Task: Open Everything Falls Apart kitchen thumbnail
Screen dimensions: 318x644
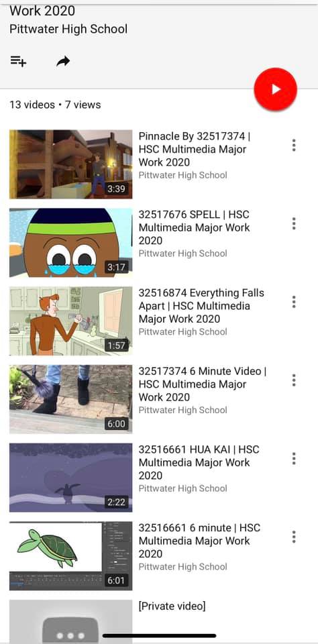Action: [70, 321]
